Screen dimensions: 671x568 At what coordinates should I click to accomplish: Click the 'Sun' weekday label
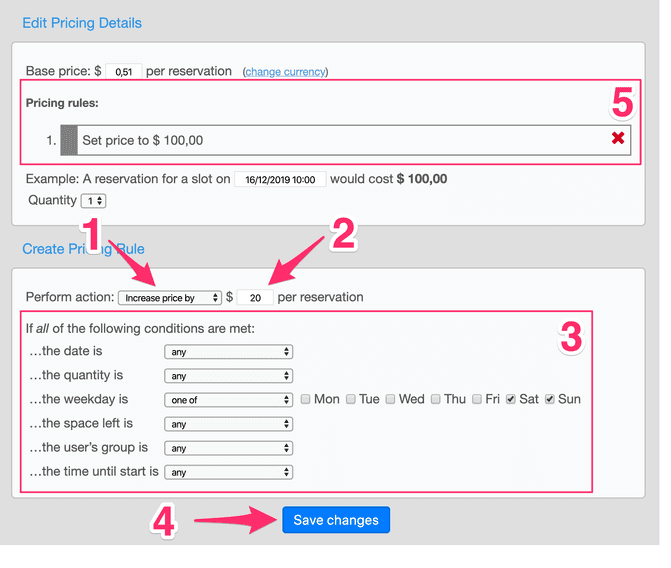569,399
